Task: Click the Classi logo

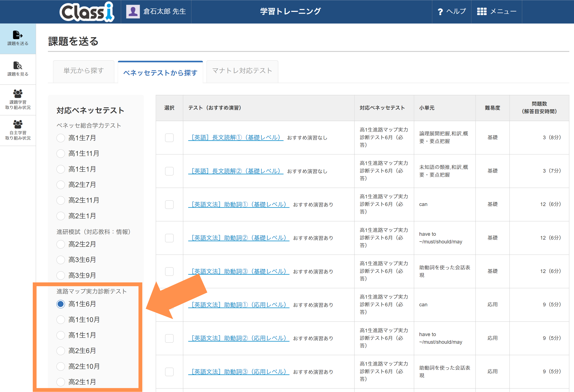Action: click(87, 12)
